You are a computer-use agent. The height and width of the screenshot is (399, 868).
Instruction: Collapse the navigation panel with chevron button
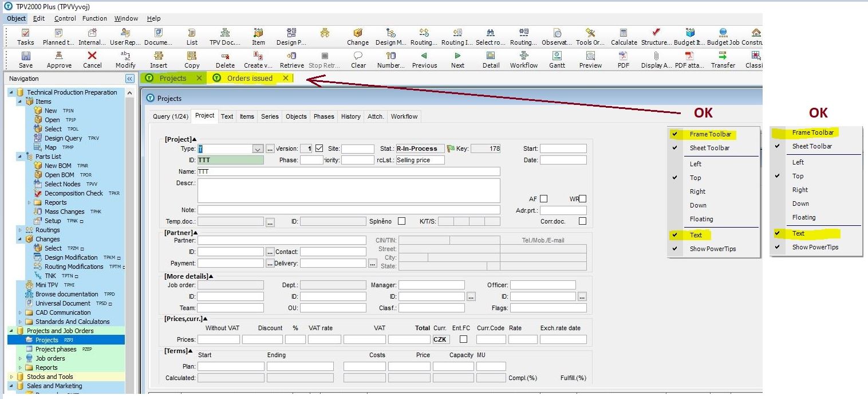click(x=130, y=79)
